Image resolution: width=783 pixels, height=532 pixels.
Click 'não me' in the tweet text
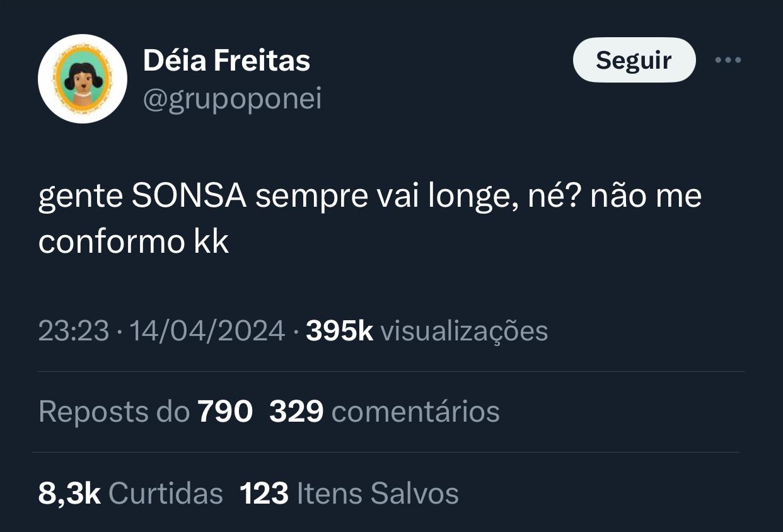pos(646,197)
